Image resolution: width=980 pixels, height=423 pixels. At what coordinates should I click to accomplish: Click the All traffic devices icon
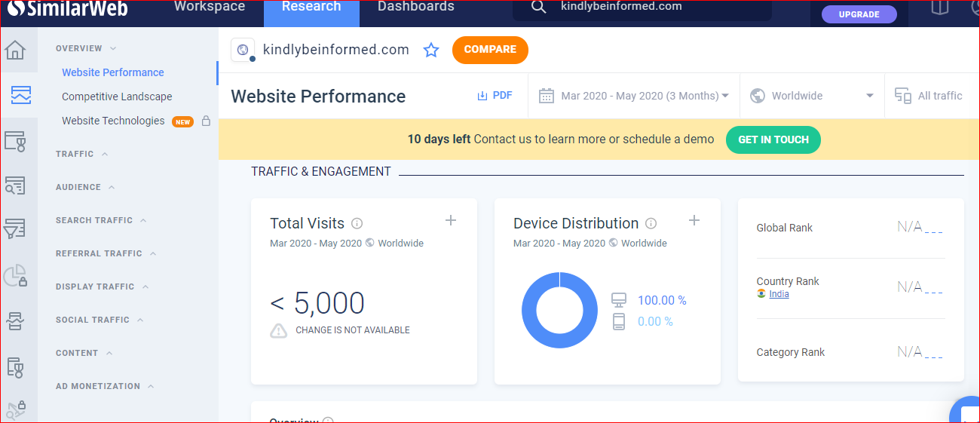click(x=902, y=96)
